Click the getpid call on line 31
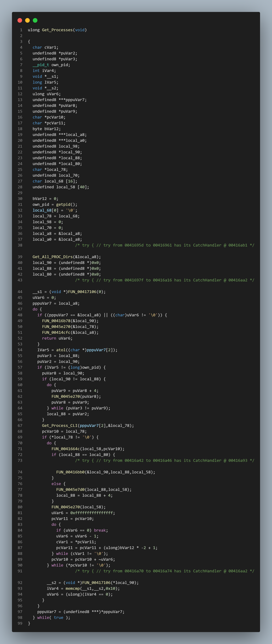Viewport: 272px width, 644px height. coord(63,205)
